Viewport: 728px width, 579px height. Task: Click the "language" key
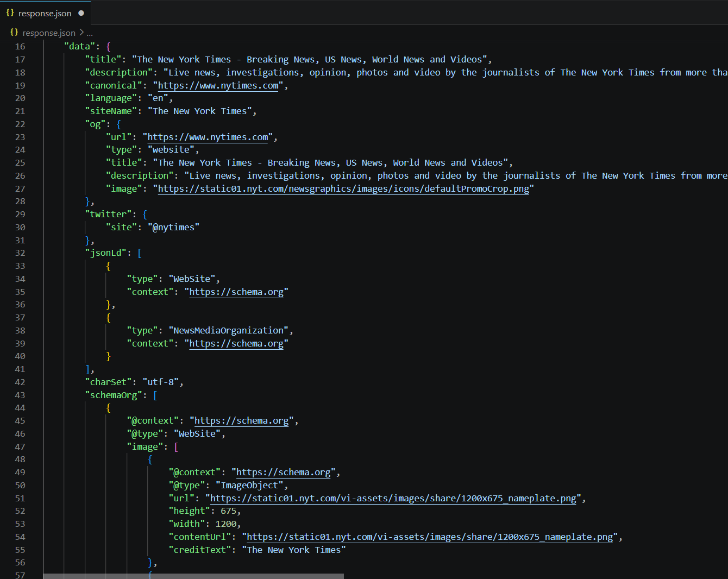coord(111,98)
